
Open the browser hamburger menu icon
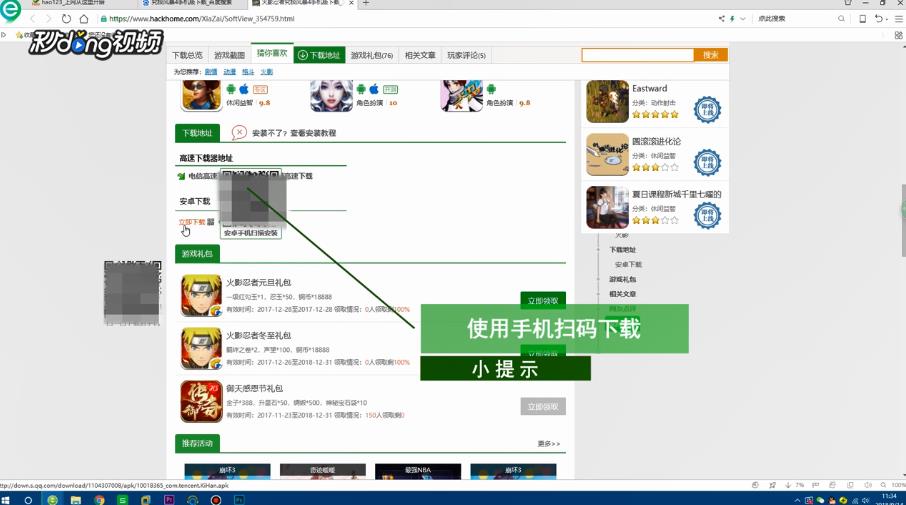[x=898, y=18]
